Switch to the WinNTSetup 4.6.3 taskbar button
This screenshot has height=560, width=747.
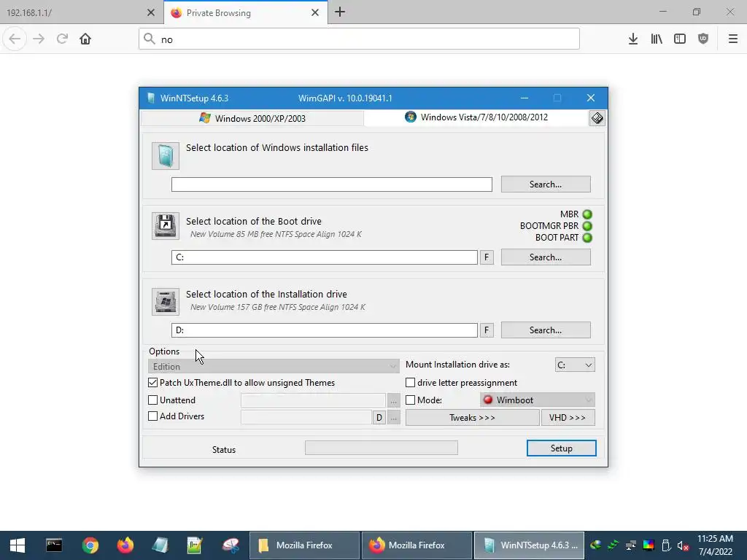pos(530,545)
